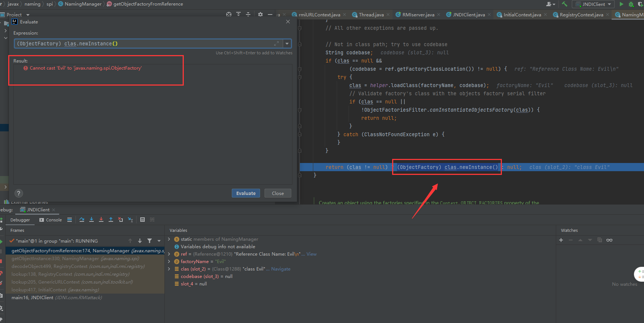Select frame lookup:417, InitialContext
The width and height of the screenshot is (644, 323).
(x=85, y=290)
